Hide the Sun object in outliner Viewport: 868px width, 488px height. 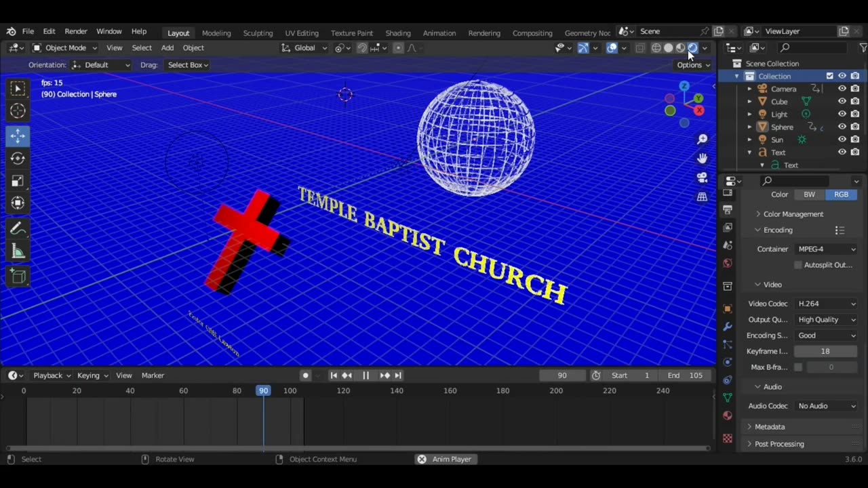click(842, 140)
